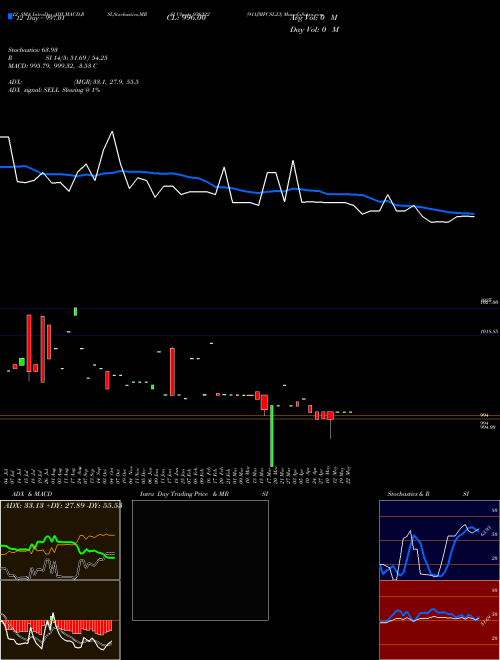Click the RSI 14/5: 51.69 / 54.25 line
This screenshot has width=500, height=660.
(58, 58)
